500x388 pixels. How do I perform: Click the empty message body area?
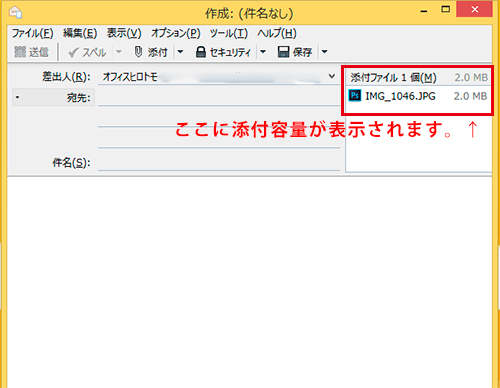coord(249,282)
